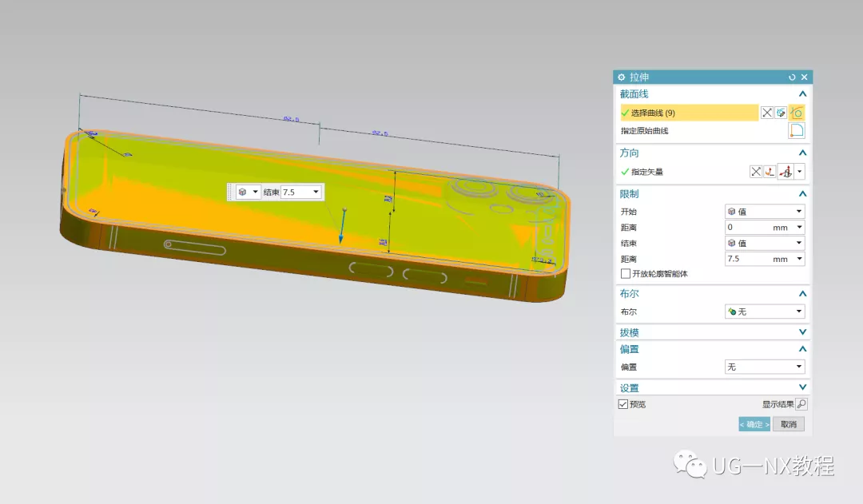Screen dimensions: 863x504
Task: Click the 确定 button
Action: tap(754, 424)
